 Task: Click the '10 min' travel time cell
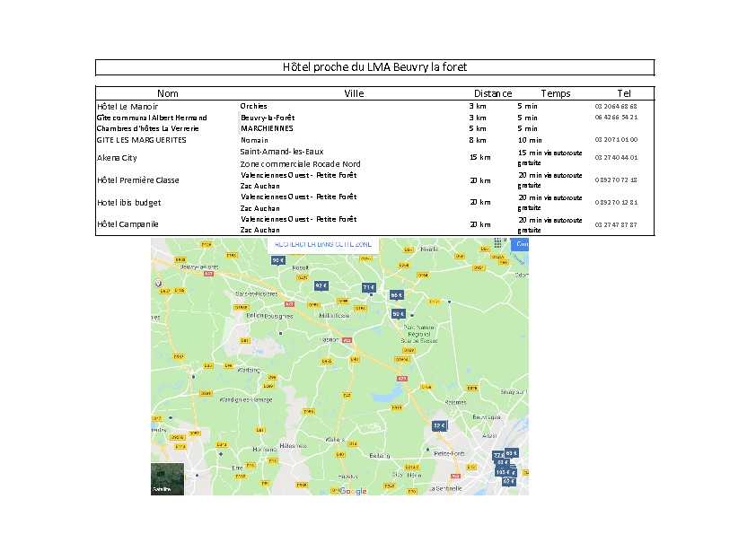coord(530,140)
